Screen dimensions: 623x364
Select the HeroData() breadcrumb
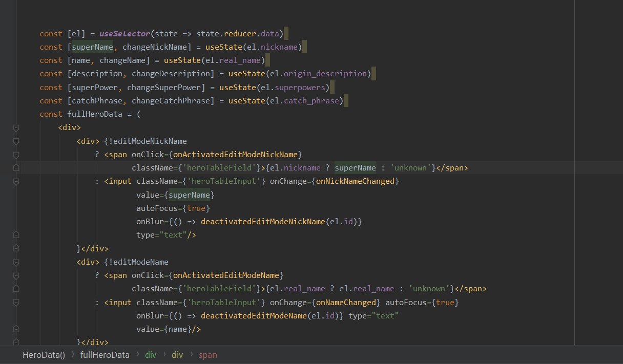coord(44,355)
